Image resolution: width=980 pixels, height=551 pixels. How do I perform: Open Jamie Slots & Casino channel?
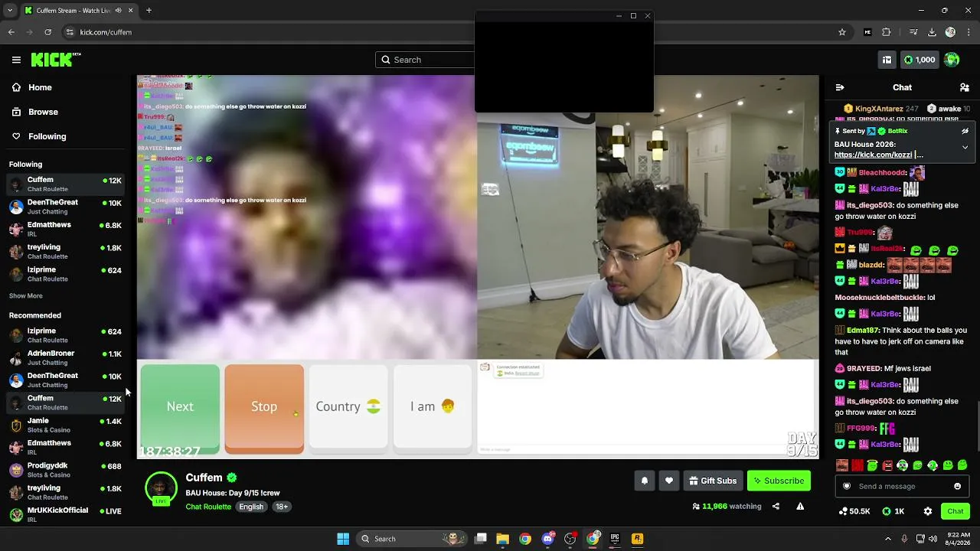pos(66,425)
